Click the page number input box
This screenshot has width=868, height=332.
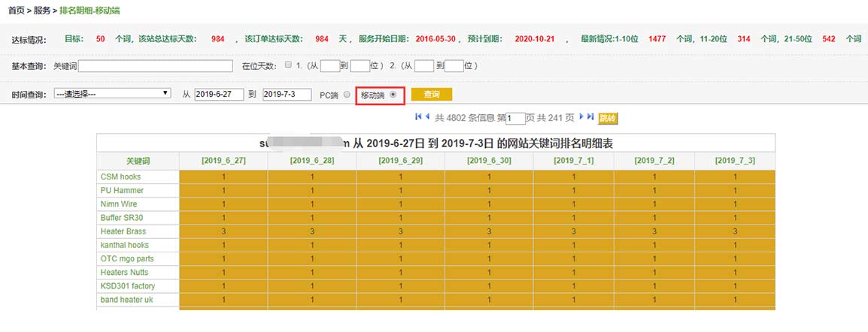515,118
